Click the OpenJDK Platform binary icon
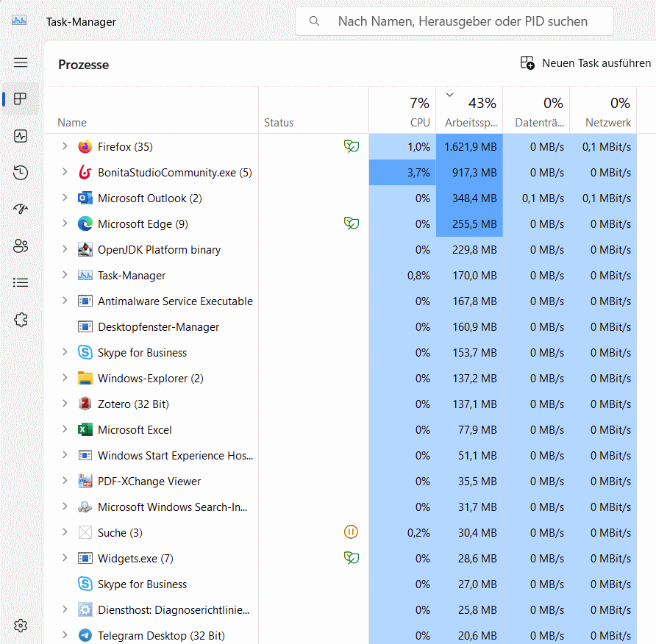 coord(85,250)
